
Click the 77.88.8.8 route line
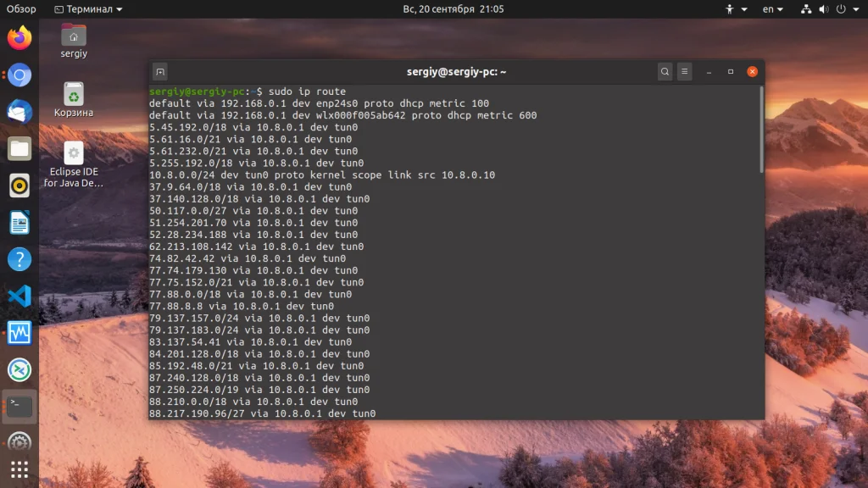click(x=242, y=306)
